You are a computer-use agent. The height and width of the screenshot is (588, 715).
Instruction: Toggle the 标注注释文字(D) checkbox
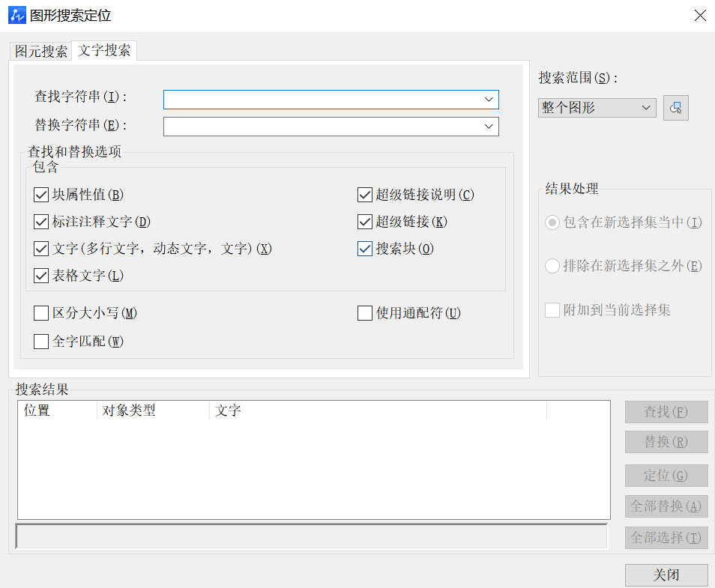tap(41, 222)
